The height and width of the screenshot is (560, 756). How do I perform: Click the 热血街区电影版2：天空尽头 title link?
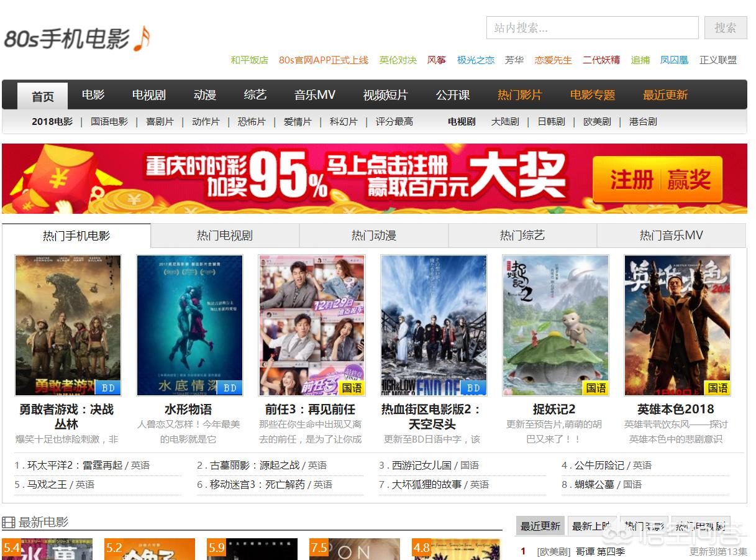[x=432, y=416]
